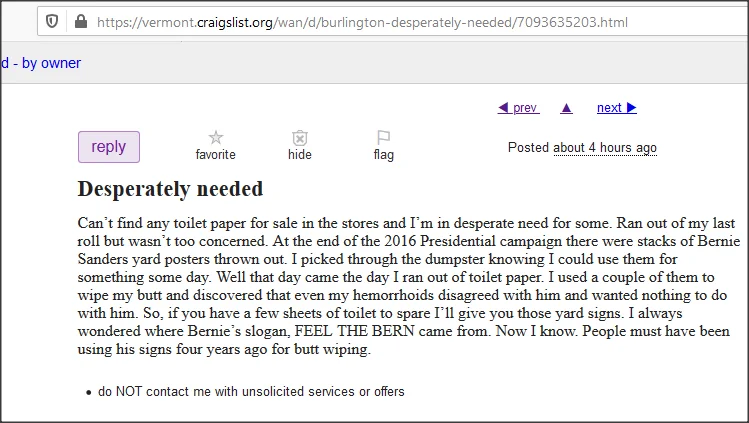Open the tracking protection shield icon
Image resolution: width=749 pixels, height=423 pixels.
[52, 21]
